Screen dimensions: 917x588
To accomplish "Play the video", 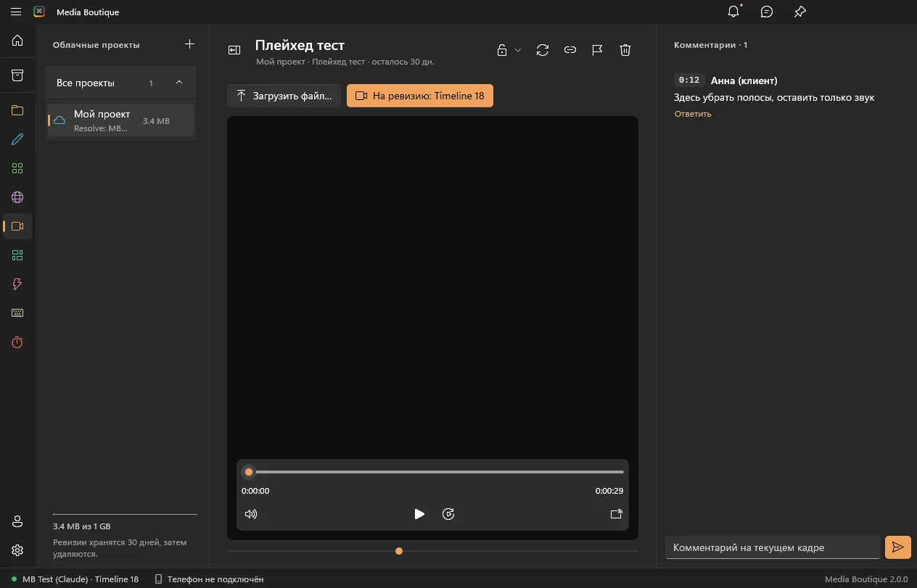I will coord(419,514).
